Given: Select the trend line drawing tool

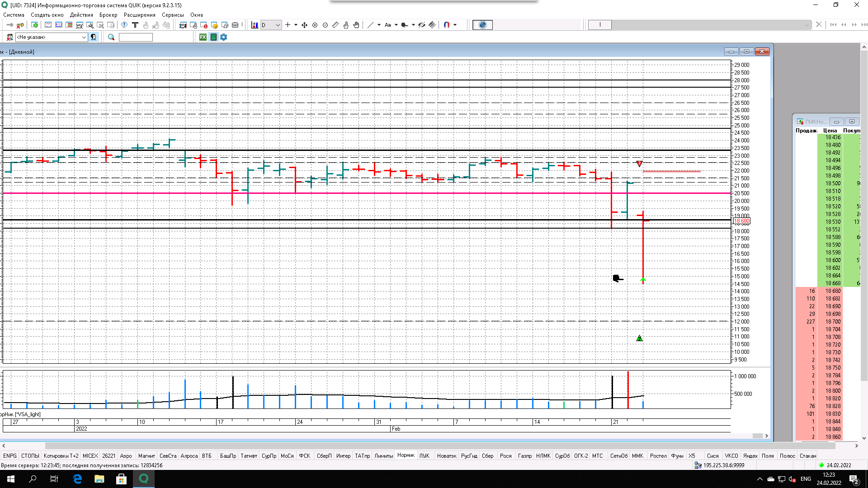Looking at the screenshot, I should [x=370, y=25].
